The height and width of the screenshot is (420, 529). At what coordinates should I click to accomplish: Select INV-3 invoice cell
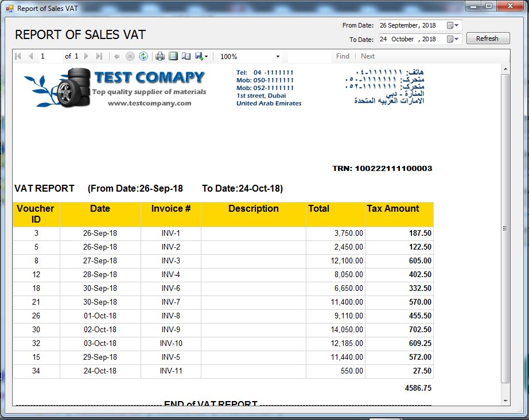pos(171,261)
